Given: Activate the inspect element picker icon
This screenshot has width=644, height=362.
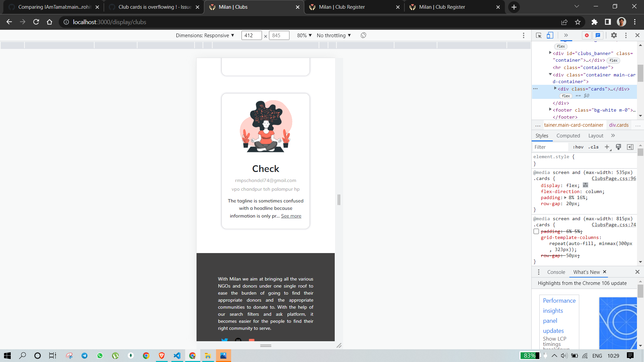Looking at the screenshot, I should click(x=539, y=36).
